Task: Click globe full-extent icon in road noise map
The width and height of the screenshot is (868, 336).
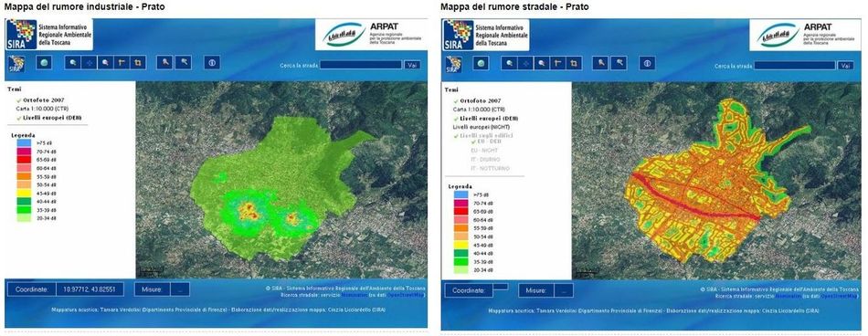Action: coord(481,63)
